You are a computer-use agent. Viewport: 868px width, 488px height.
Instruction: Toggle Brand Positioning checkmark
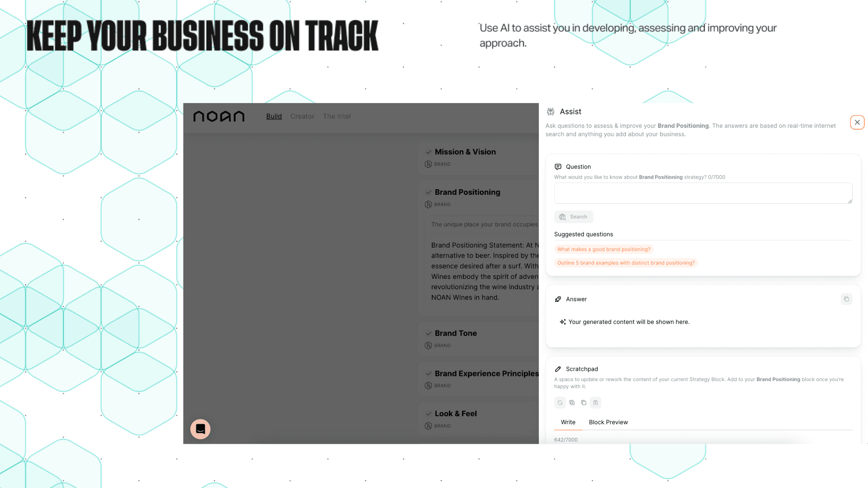tap(429, 192)
